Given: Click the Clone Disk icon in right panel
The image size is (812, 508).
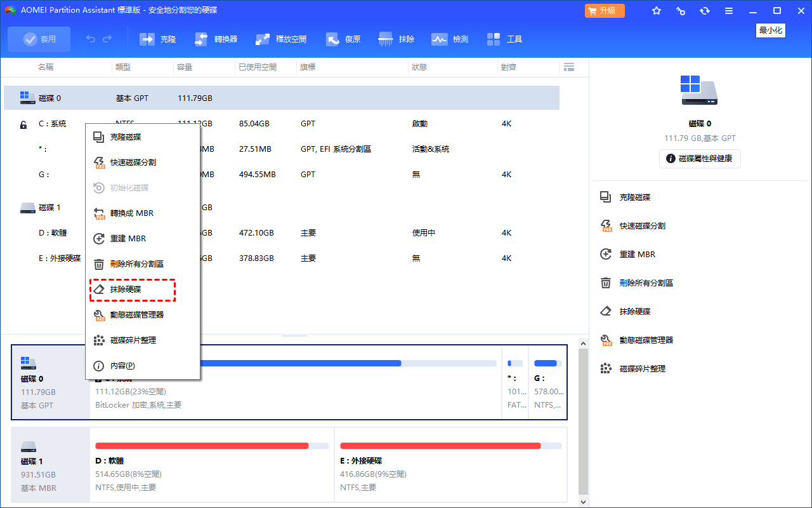Looking at the screenshot, I should [x=606, y=197].
